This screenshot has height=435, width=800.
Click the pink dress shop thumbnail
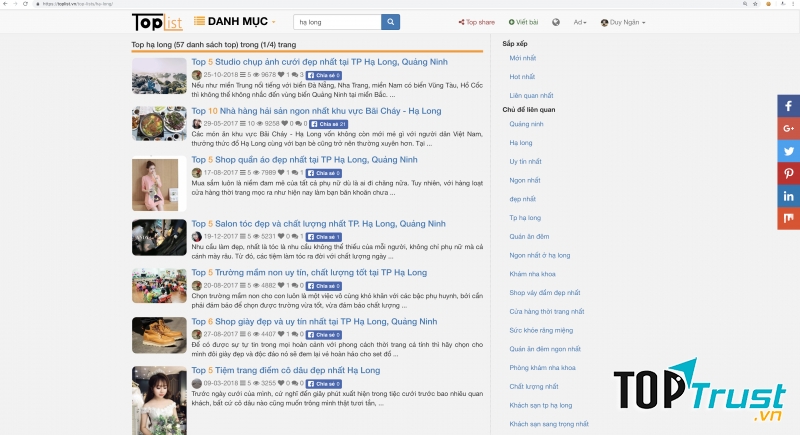coord(159,184)
